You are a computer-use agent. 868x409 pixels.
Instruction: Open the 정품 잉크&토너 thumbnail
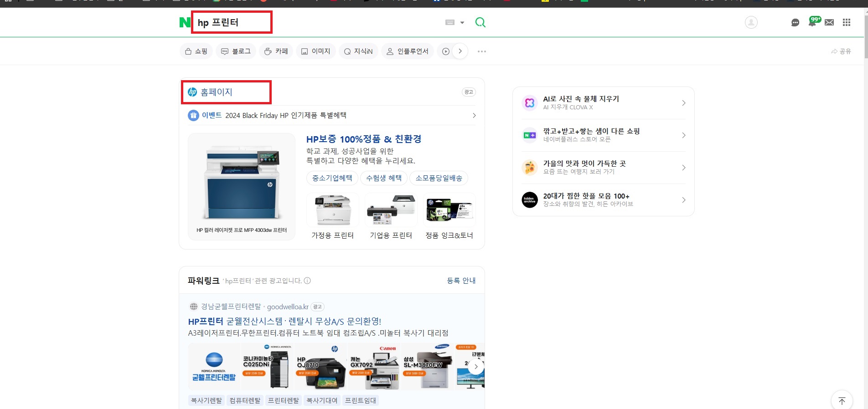pyautogui.click(x=449, y=210)
